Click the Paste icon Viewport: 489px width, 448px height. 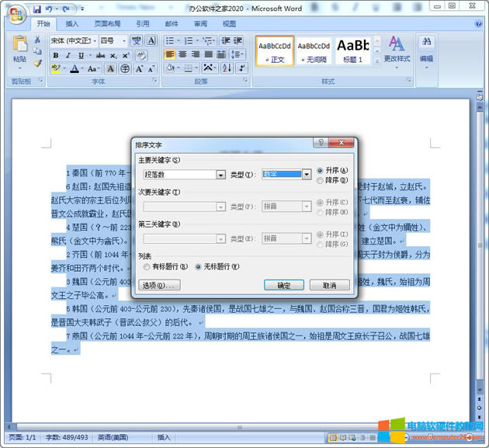[19, 47]
